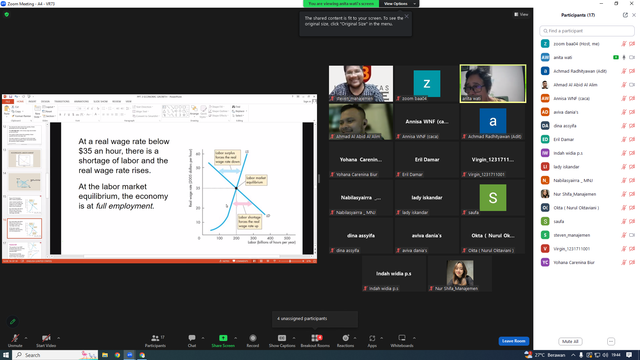Viewport: 640px width, 360px height.
Task: Select Annisa WNF (caca) participant row
Action: 588,98
